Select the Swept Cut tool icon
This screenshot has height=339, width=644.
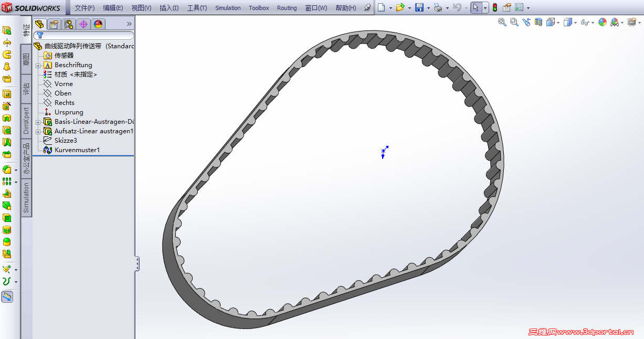pos(7,130)
